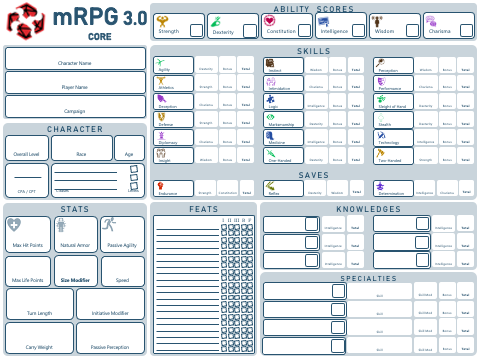Click the Logic puzzle piece icon
The width and height of the screenshot is (480, 360).
270,99
